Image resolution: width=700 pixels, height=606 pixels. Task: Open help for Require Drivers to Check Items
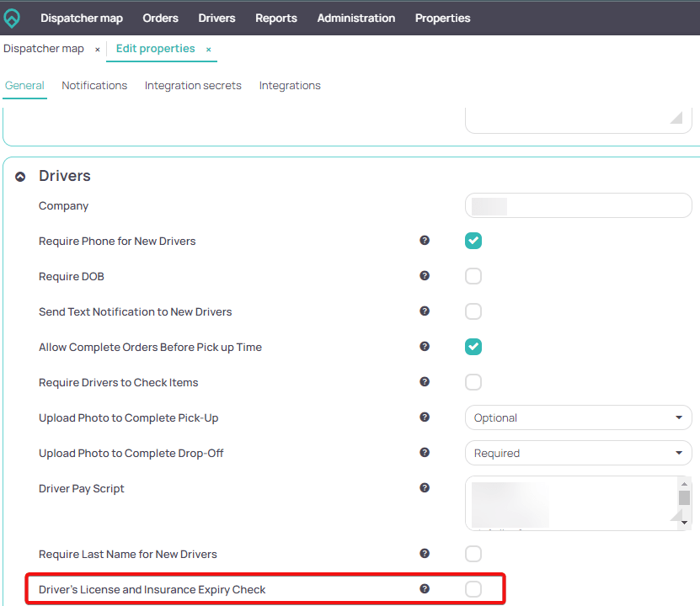pyautogui.click(x=425, y=382)
